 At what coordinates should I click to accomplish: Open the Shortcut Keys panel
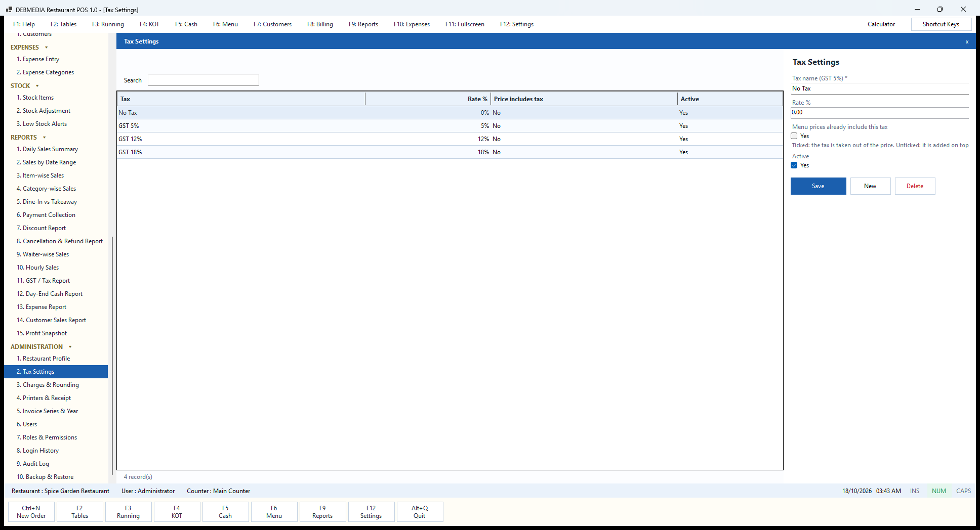tap(941, 24)
